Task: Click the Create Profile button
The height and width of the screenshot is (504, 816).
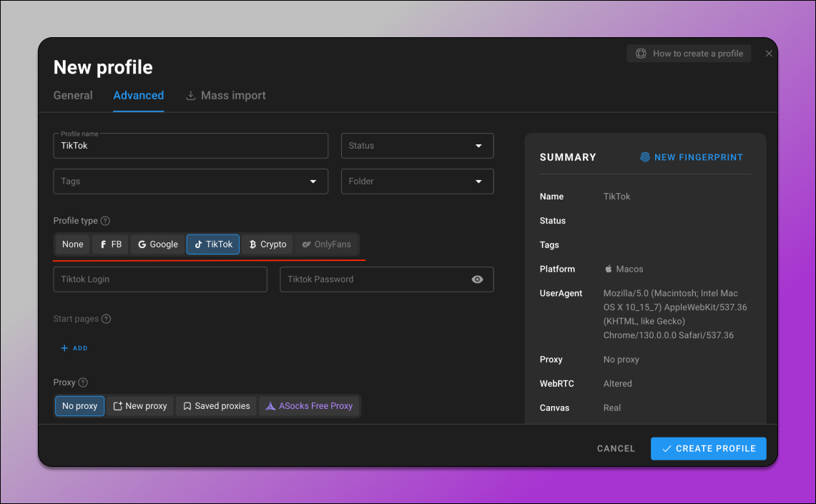Action: coord(708,449)
